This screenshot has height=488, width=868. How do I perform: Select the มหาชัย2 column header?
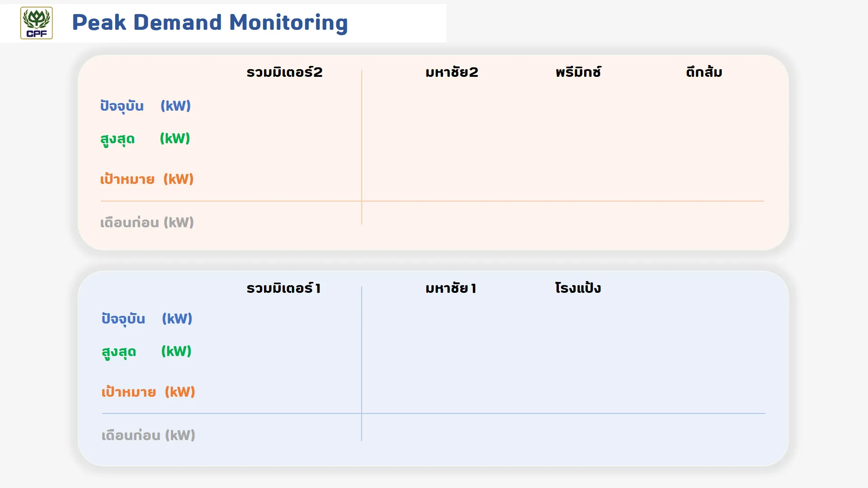(x=452, y=72)
